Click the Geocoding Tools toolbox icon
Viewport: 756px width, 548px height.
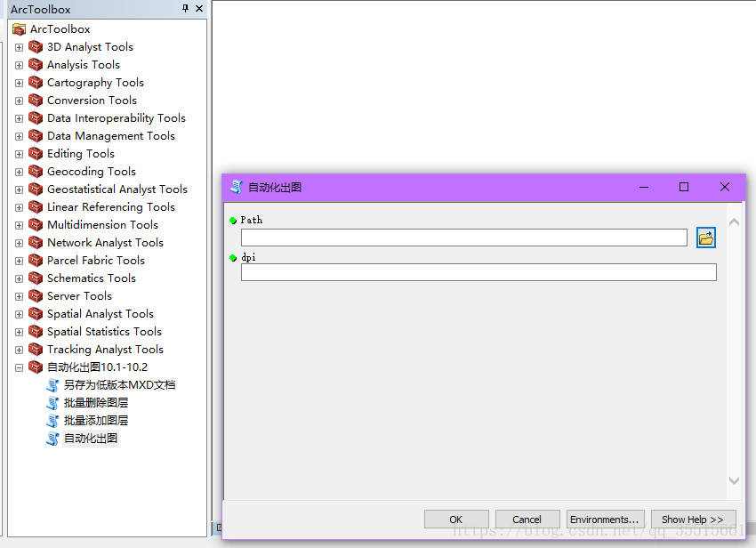(36, 172)
